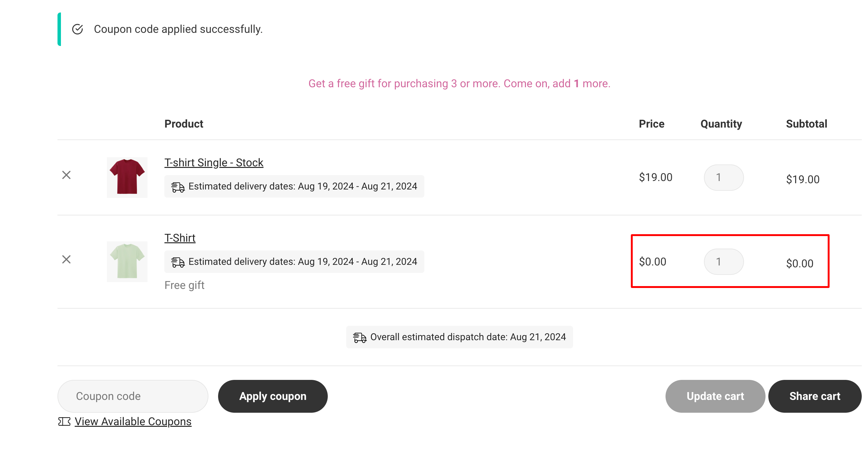Screen dimensions: 868x459
Task: Click the overall estimated dispatch date badge
Action: (x=459, y=337)
